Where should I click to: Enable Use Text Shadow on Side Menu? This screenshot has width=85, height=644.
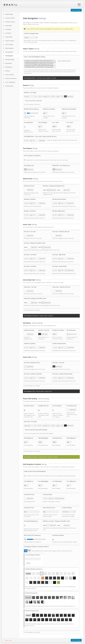24,160
